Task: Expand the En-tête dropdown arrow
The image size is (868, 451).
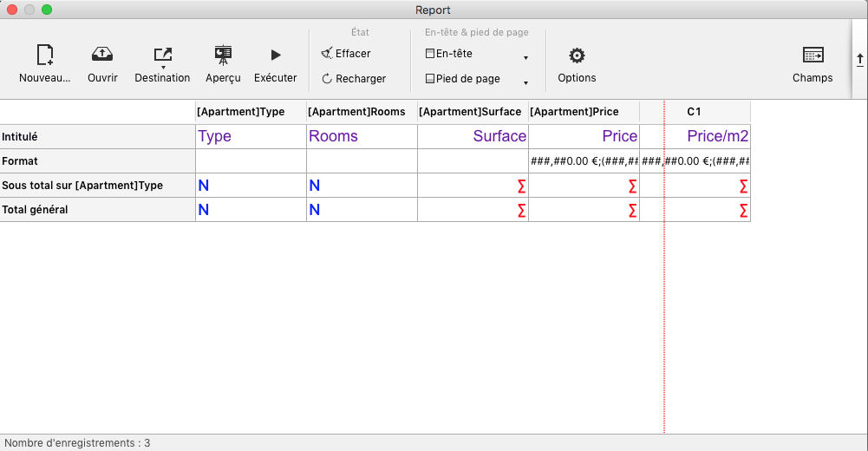Action: pyautogui.click(x=525, y=58)
